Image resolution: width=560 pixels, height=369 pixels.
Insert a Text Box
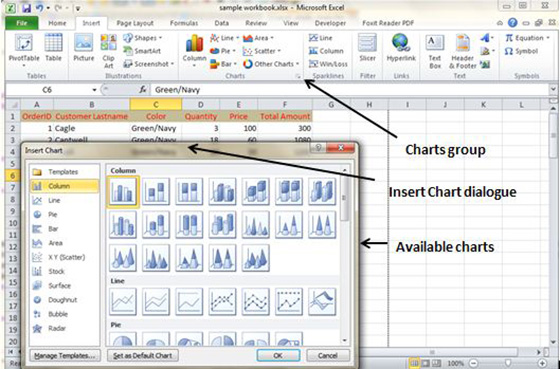[435, 51]
